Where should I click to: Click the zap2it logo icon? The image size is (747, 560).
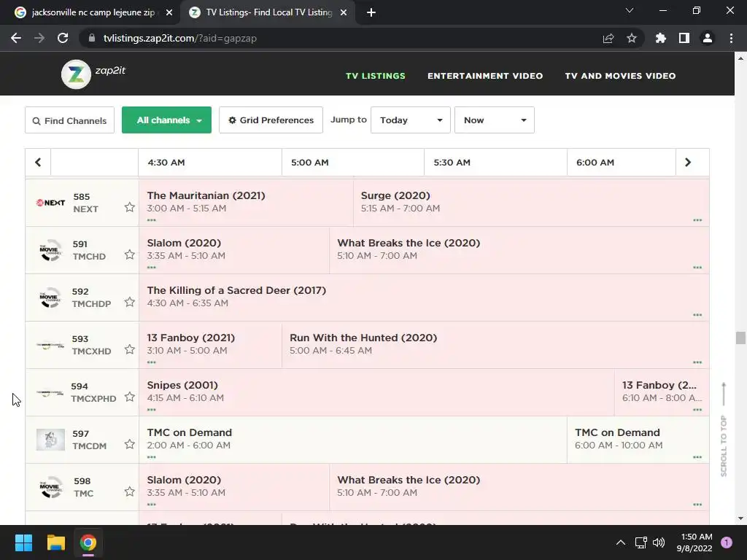pos(76,74)
